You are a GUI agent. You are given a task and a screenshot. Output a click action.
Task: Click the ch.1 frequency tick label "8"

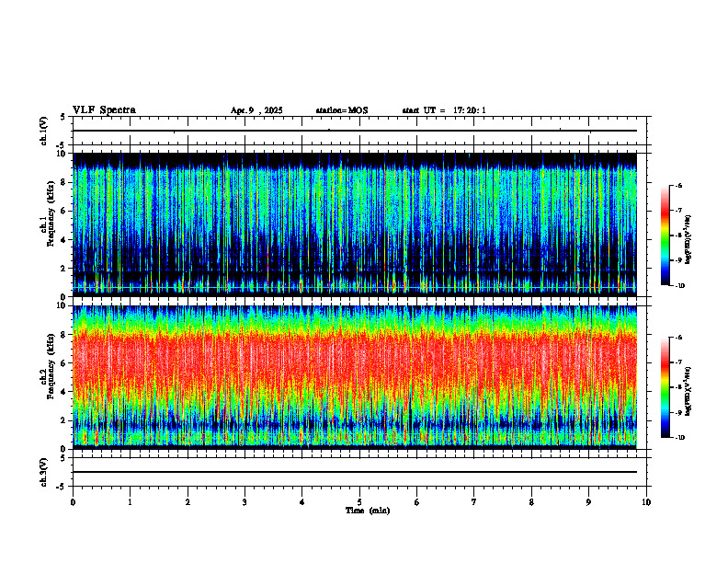[65, 182]
